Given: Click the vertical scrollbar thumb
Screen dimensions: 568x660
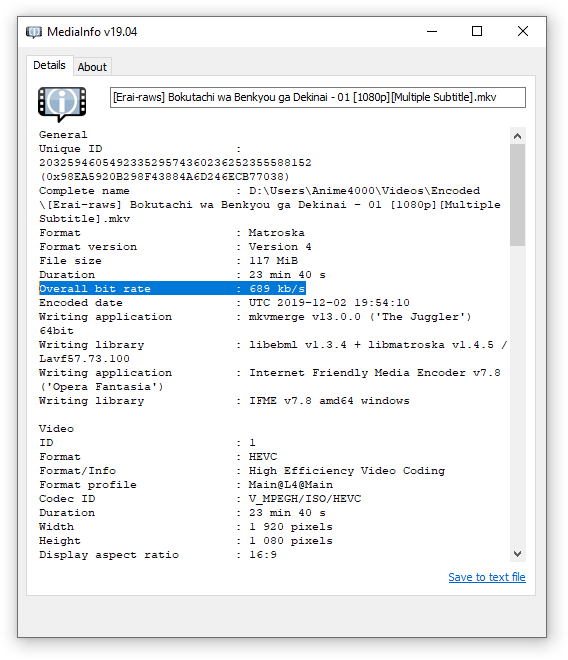Looking at the screenshot, I should pyautogui.click(x=517, y=195).
